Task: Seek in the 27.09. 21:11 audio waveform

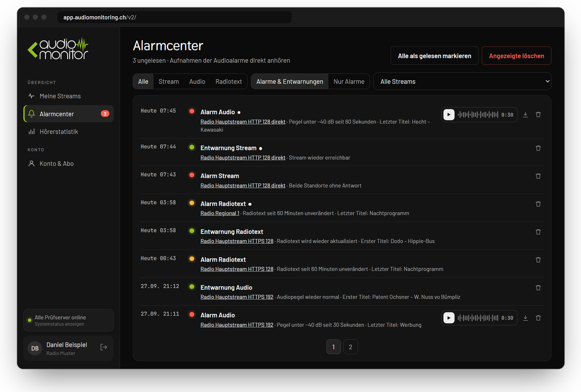Action: point(478,318)
